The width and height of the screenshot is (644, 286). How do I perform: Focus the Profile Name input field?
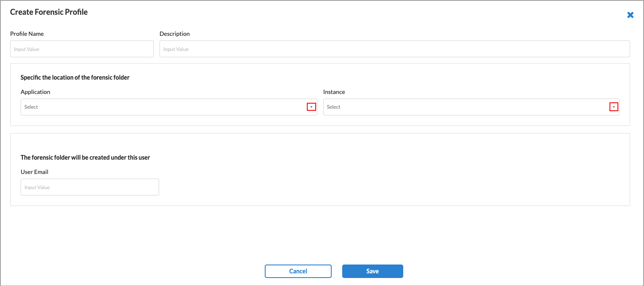82,49
